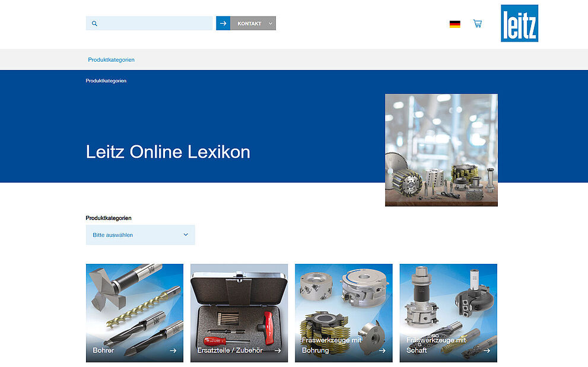Open the shopping cart icon
Image resolution: width=588 pixels, height=367 pixels.
coord(478,23)
